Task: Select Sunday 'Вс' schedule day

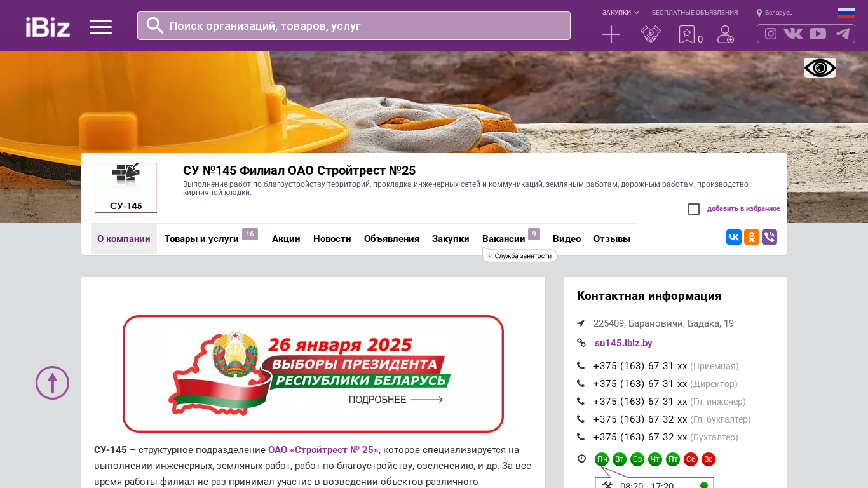Action: click(x=709, y=459)
